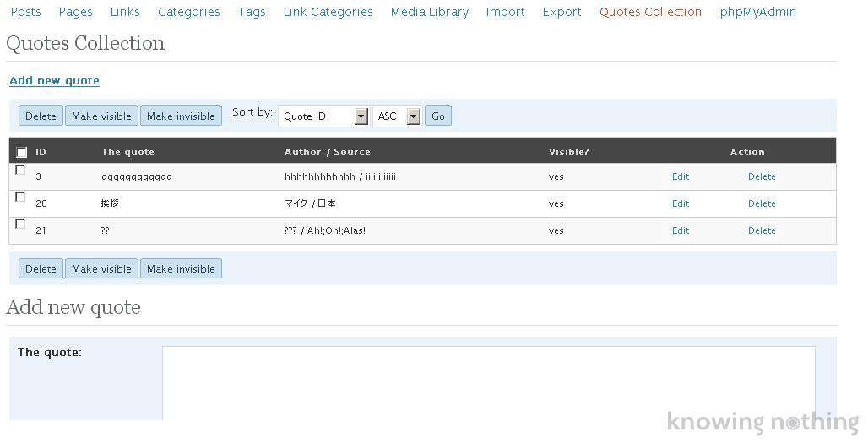Delete the quote with ID 20

762,203
